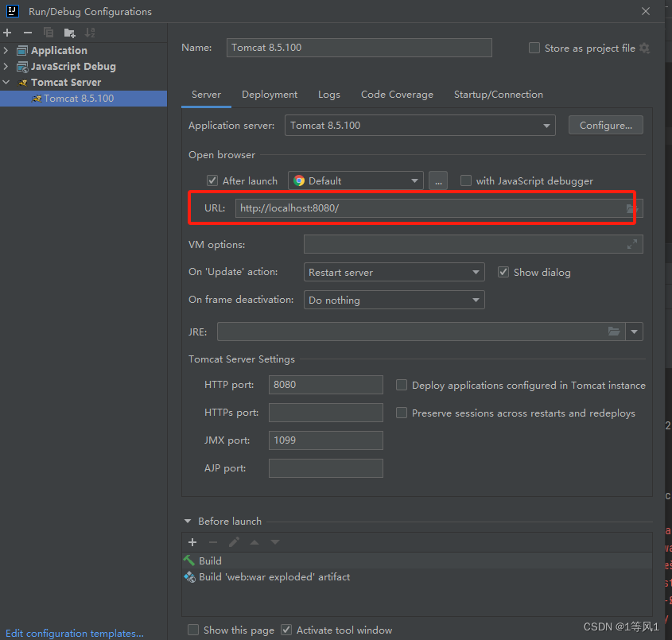
Task: Click the Application category icon
Action: point(21,51)
